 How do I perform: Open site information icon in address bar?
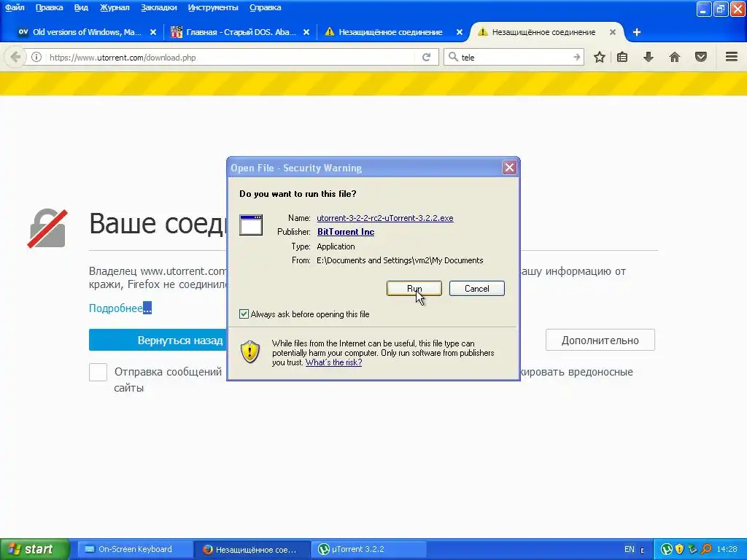[36, 57]
